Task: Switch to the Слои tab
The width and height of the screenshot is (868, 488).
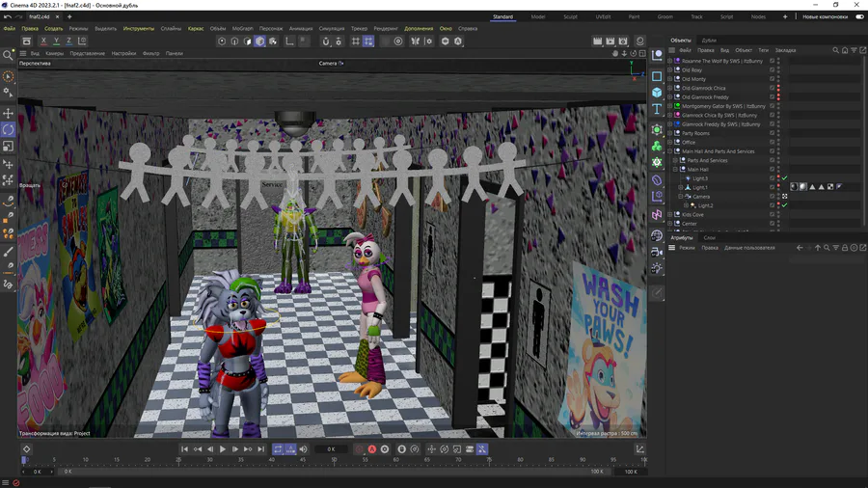Action: pyautogui.click(x=709, y=238)
